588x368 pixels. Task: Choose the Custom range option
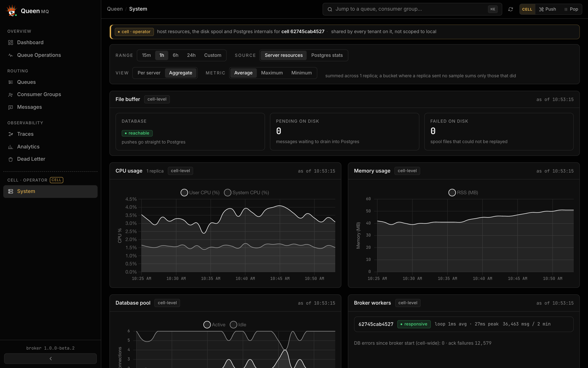[213, 55]
